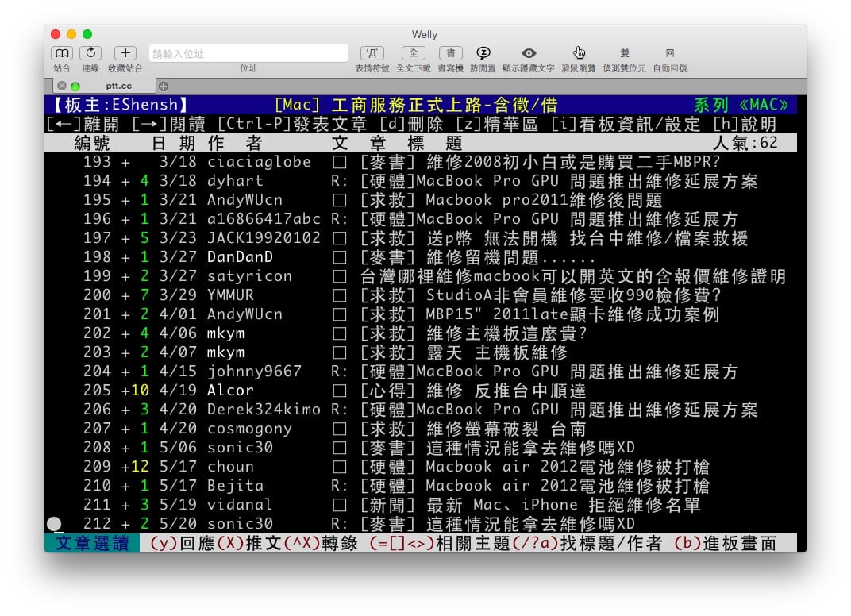
Task: Open the 表情符號 emoticon panel
Action: click(372, 53)
